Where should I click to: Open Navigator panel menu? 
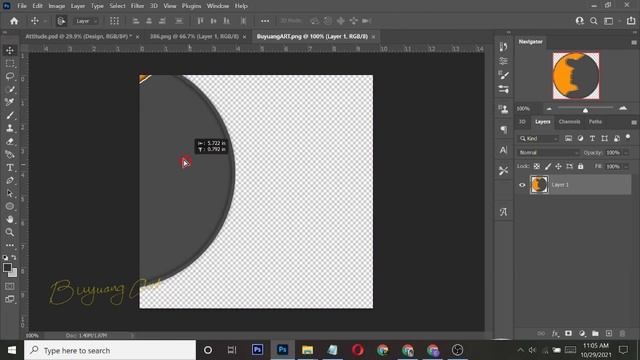coord(633,42)
